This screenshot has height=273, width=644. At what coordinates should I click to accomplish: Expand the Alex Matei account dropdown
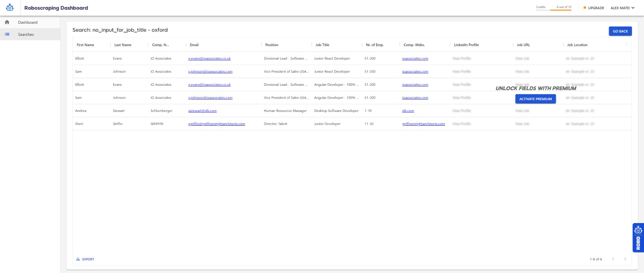622,8
